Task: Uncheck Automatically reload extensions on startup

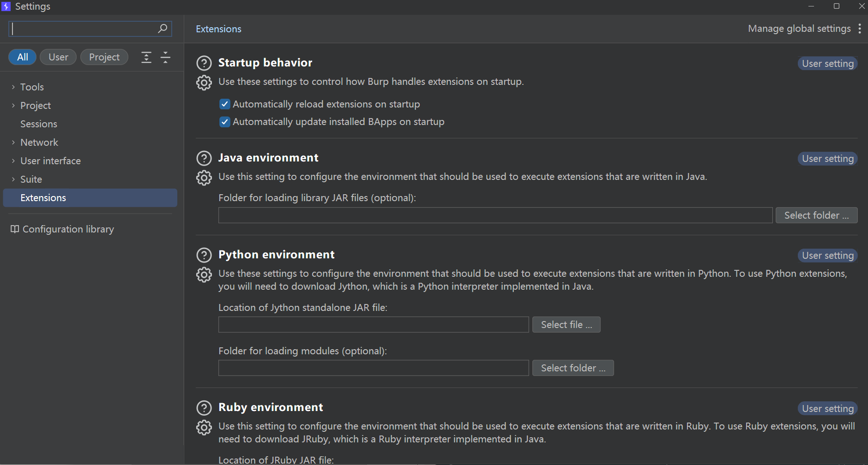Action: [x=225, y=104]
